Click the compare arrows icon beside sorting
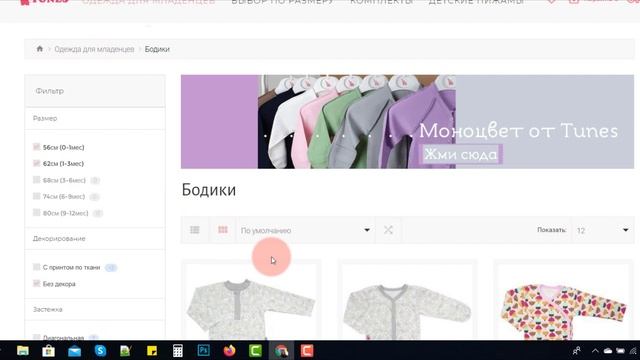This screenshot has height=360, width=640. 388,230
